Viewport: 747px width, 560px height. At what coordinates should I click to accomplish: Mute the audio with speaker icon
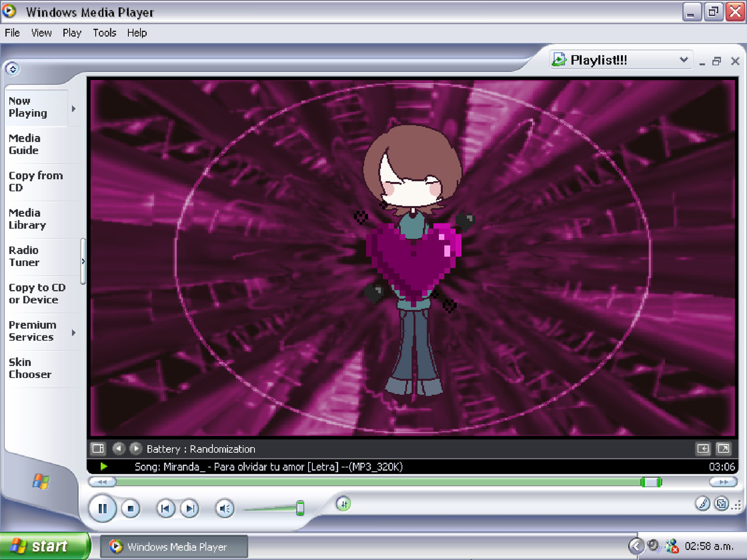pyautogui.click(x=225, y=509)
